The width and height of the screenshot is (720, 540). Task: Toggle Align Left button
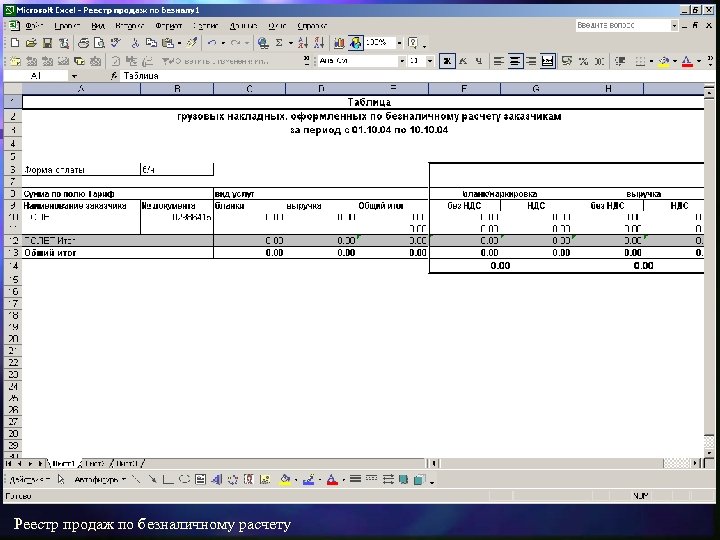coord(498,61)
